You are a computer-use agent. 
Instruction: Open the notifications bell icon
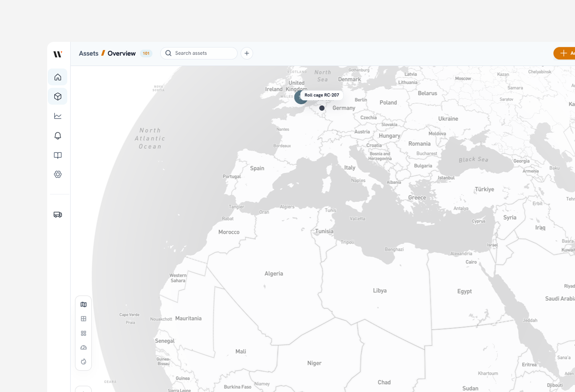click(58, 135)
